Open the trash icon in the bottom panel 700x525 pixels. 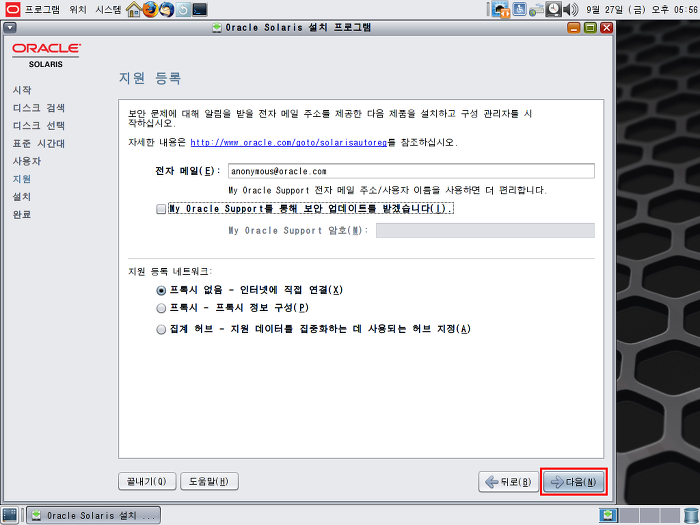pyautogui.click(x=691, y=515)
